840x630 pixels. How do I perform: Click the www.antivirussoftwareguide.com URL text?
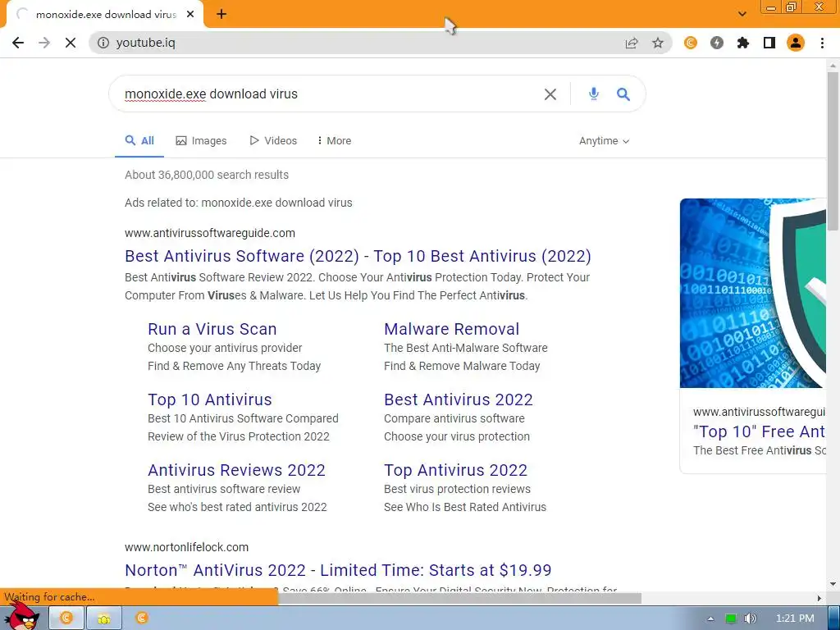[x=210, y=233]
